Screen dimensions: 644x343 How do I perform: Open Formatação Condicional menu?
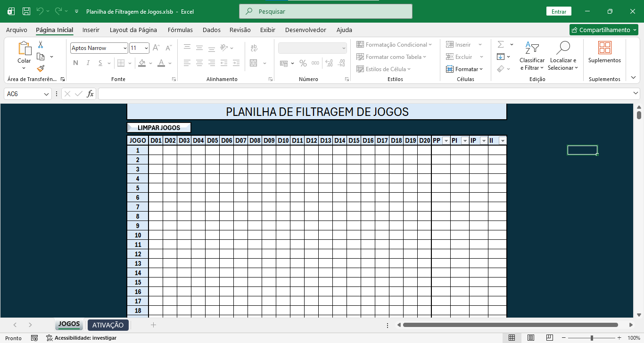point(394,44)
